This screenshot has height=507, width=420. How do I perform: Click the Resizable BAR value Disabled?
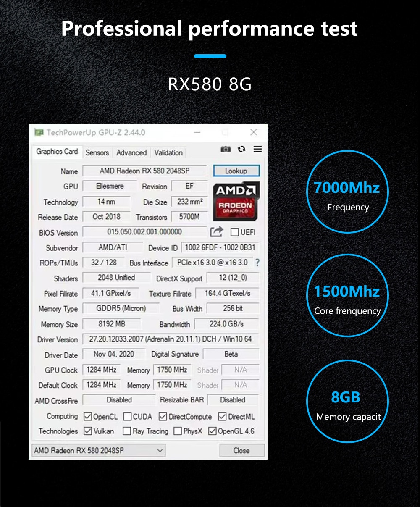(x=233, y=400)
